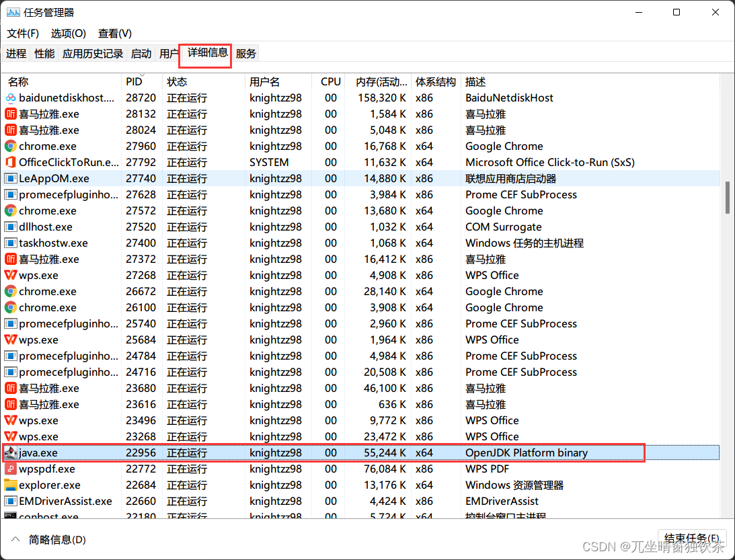This screenshot has width=735, height=560.
Task: Collapse to 简略信息(D) view
Action: (x=49, y=540)
